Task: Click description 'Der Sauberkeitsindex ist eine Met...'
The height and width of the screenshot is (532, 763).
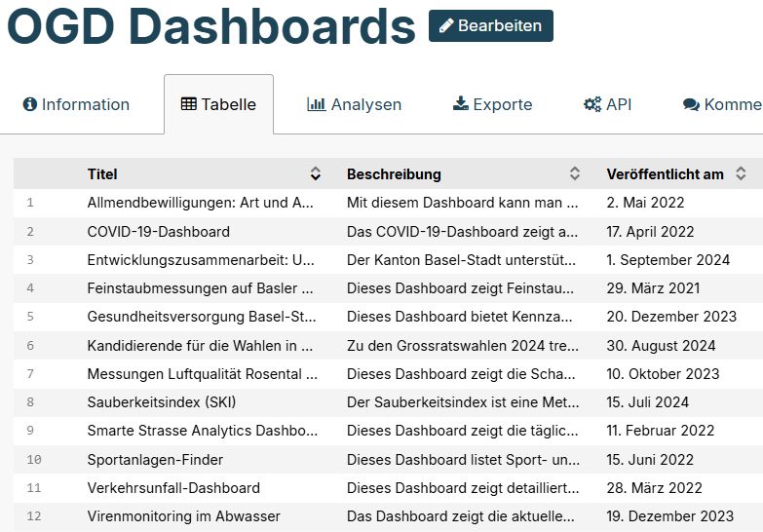Action: tap(463, 402)
